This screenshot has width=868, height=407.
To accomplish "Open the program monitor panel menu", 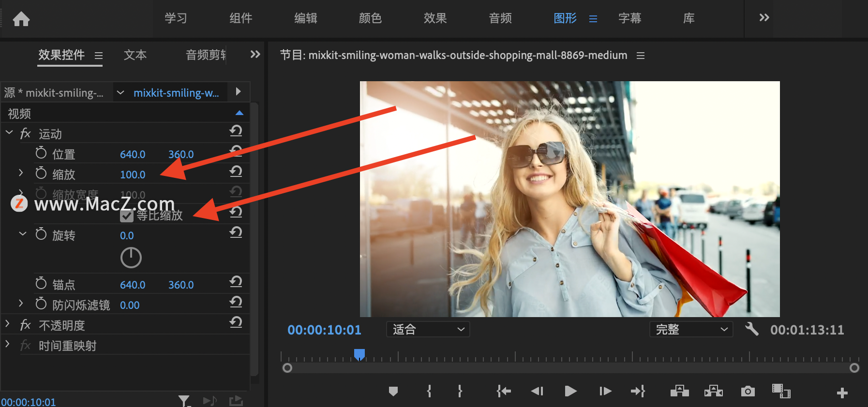I will (641, 56).
